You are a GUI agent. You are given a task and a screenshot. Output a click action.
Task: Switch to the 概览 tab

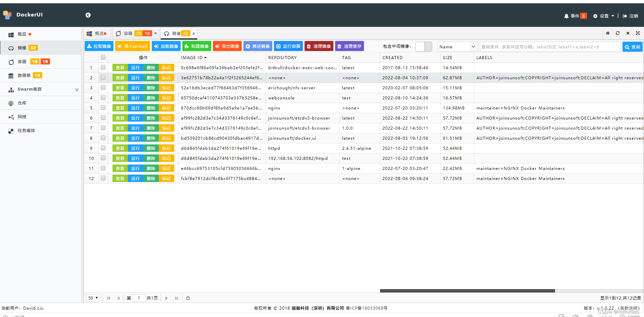pos(97,34)
